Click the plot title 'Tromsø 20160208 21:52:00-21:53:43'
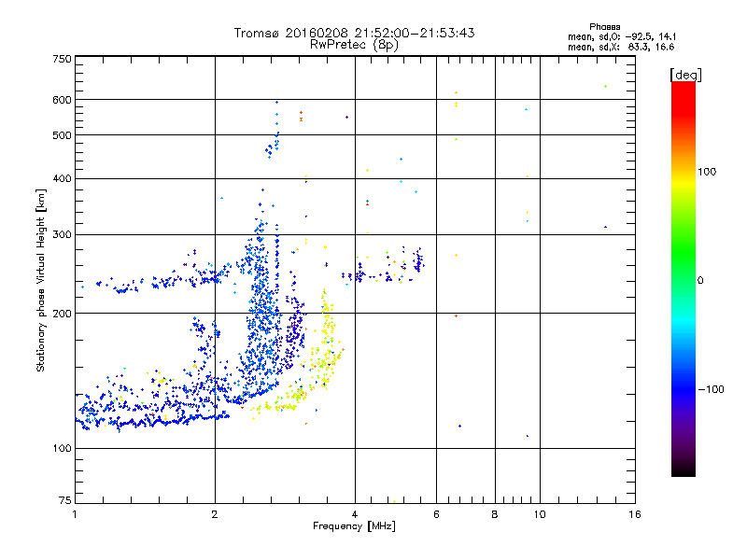Screen dimensions: 747x560 point(354,33)
